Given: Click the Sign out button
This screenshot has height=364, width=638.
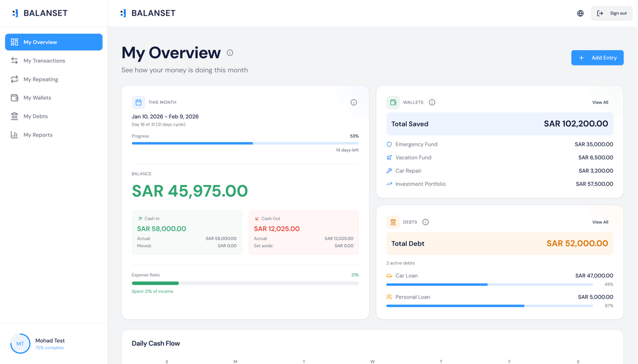Looking at the screenshot, I should click(x=611, y=13).
